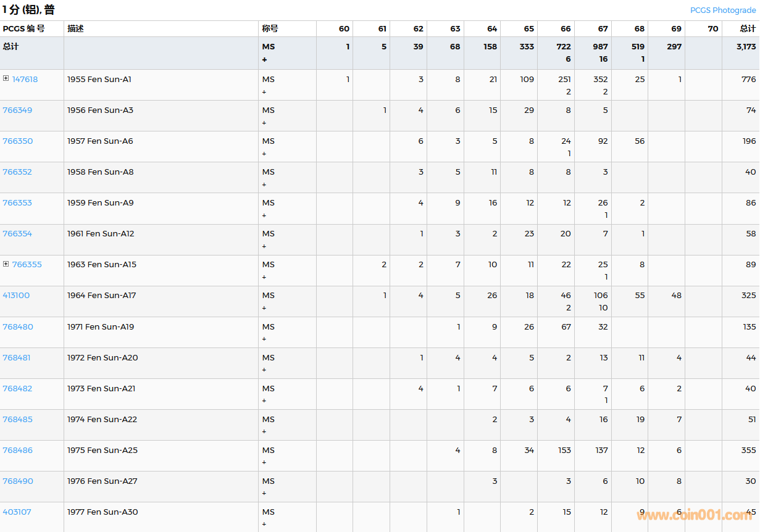Open PCGS number 768486 link
The image size is (760, 532).
coord(17,451)
